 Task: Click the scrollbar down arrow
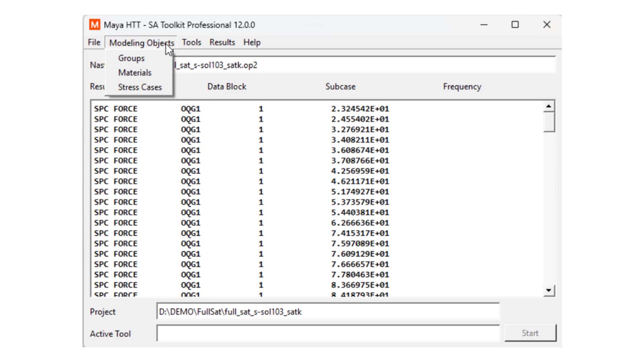point(548,291)
